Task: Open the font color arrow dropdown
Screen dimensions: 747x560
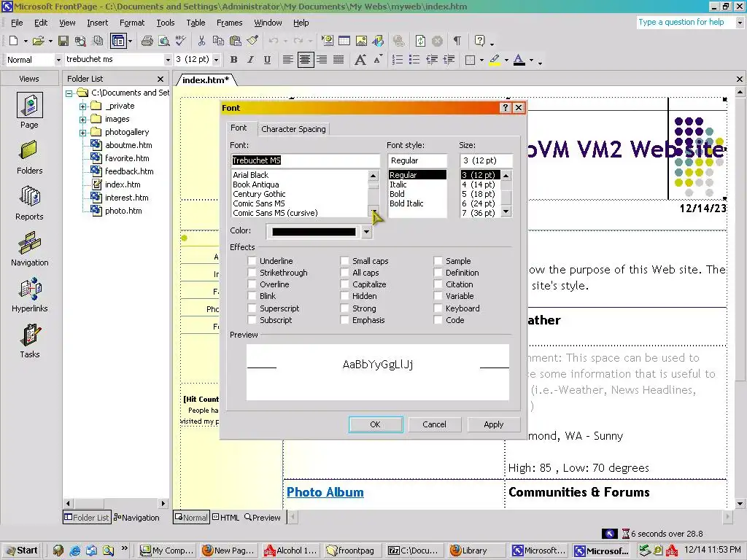Action: (531, 61)
